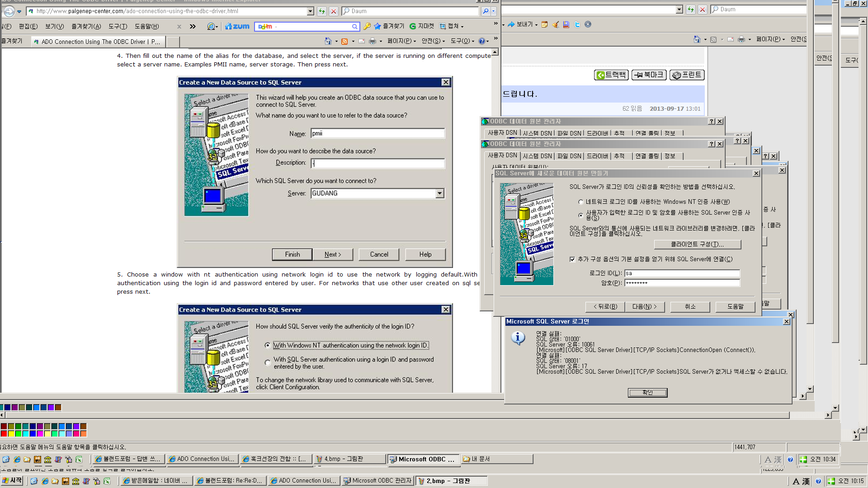This screenshot has height=488, width=868.
Task: Click the 프린트 print icon button
Action: pyautogui.click(x=687, y=75)
